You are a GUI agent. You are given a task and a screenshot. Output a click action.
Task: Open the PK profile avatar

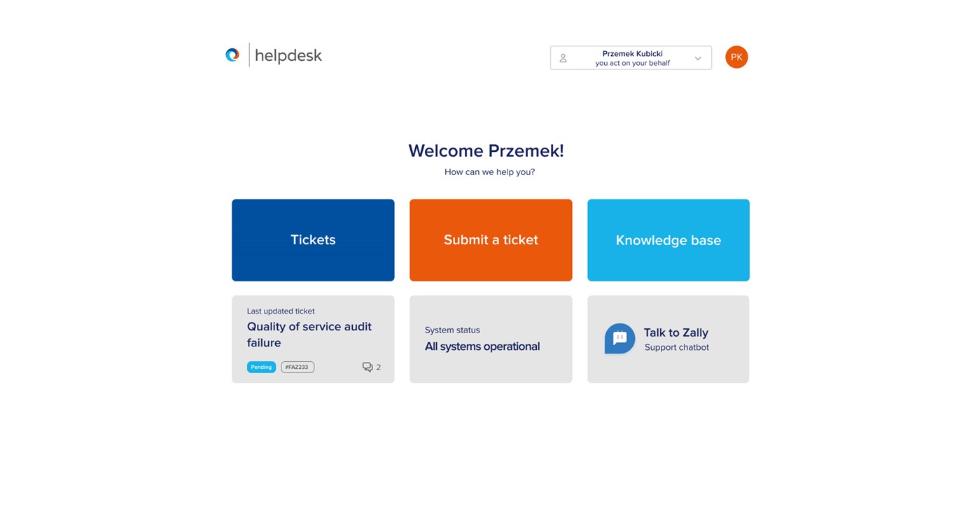click(736, 57)
